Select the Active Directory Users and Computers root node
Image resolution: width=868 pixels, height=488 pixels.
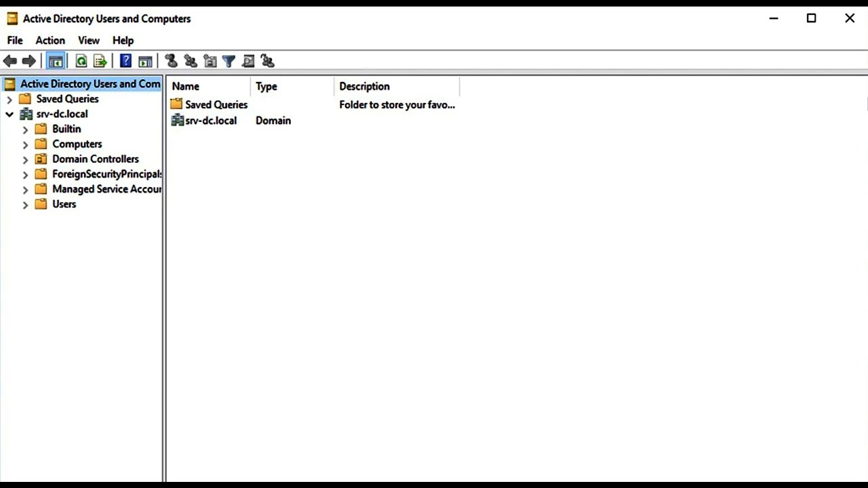click(x=90, y=84)
